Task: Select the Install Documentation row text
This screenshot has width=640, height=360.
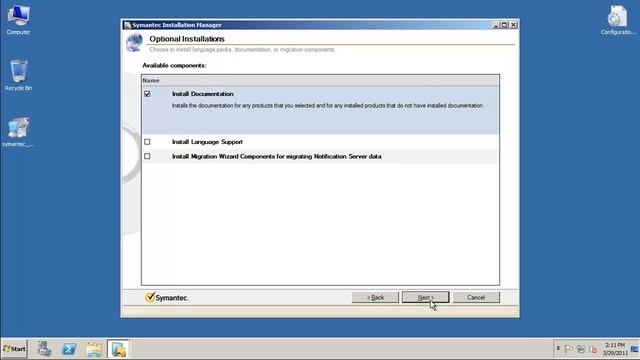Action: [203, 94]
